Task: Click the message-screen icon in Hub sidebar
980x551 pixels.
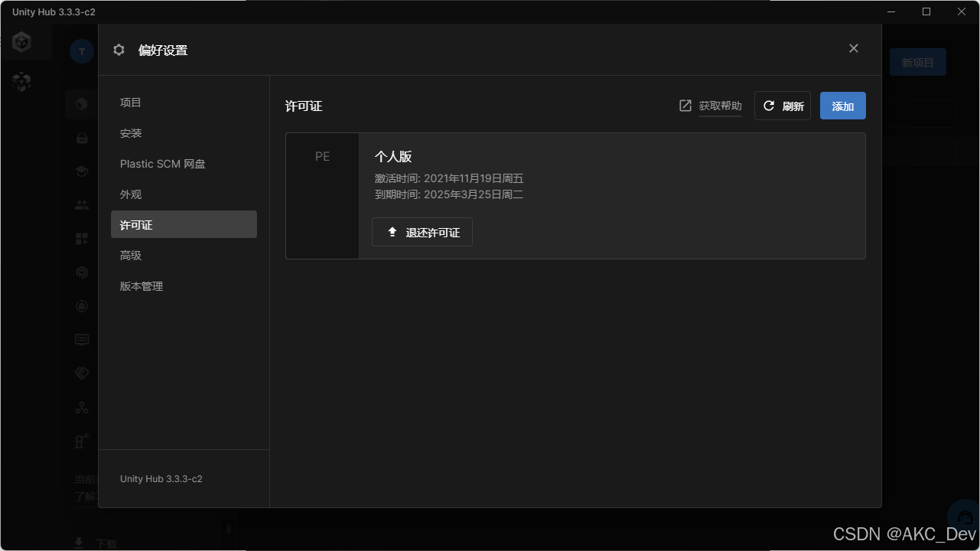Action: 82,340
